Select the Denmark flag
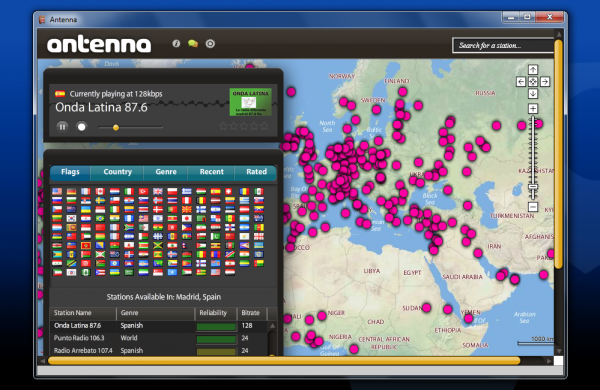The image size is (600, 390). [158, 209]
